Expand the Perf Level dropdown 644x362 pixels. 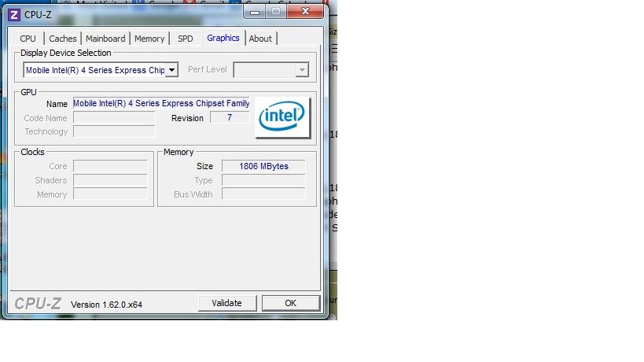[300, 70]
